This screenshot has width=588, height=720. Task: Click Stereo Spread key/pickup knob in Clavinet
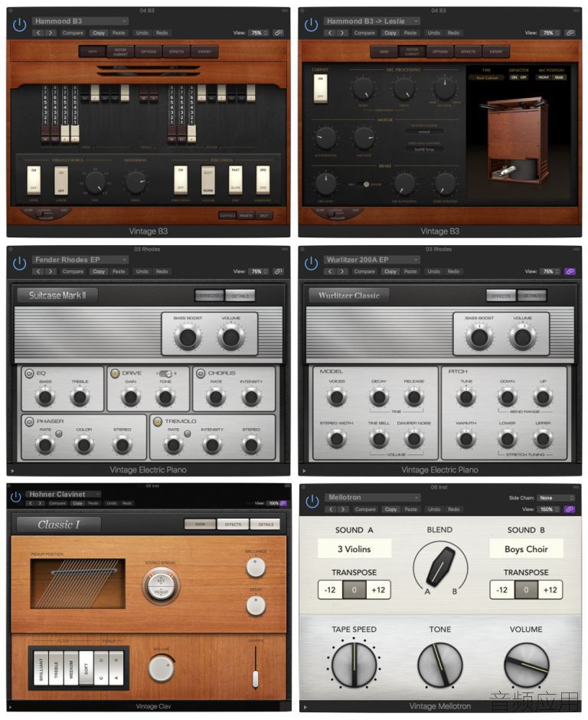click(161, 585)
